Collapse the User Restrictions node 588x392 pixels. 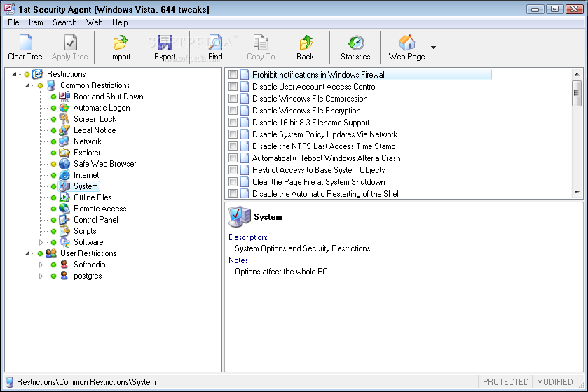pos(27,254)
